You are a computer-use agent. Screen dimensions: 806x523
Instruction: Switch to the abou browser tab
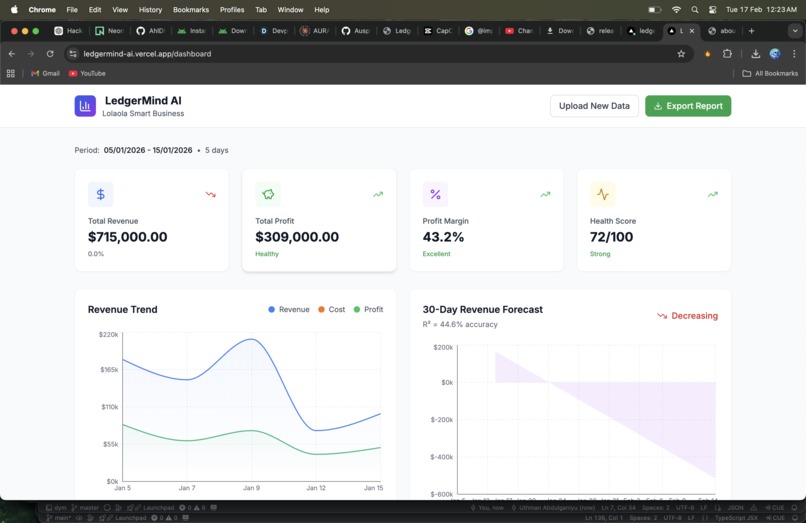[722, 31]
